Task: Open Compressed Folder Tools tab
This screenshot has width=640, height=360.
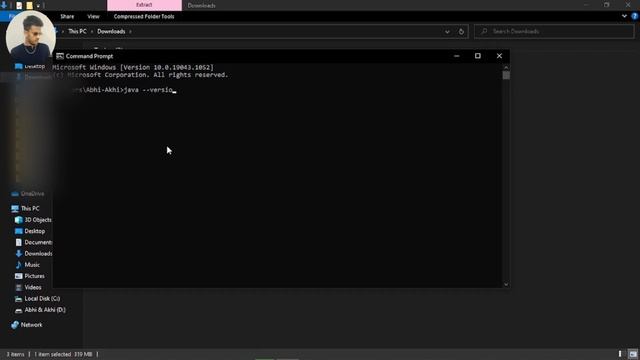Action: pos(144,17)
